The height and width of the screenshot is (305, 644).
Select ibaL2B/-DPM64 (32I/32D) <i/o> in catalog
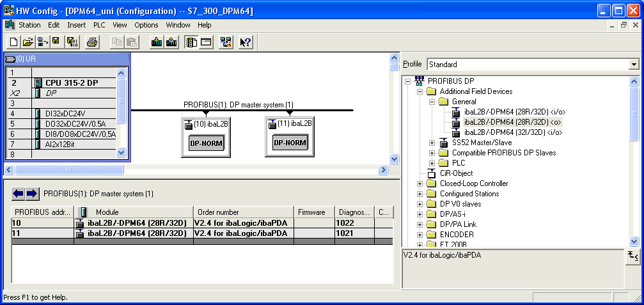point(513,132)
